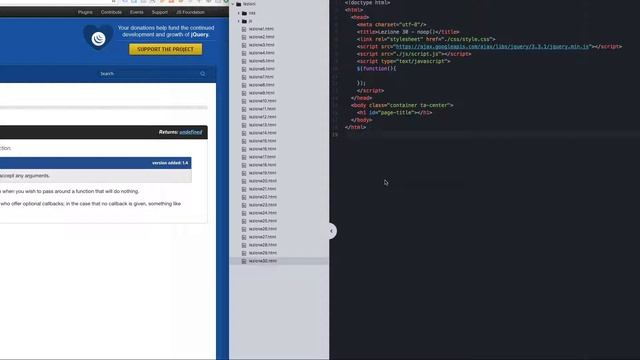Open lezione29.html in the file tree
This screenshot has width=640, height=360.
tap(262, 253)
